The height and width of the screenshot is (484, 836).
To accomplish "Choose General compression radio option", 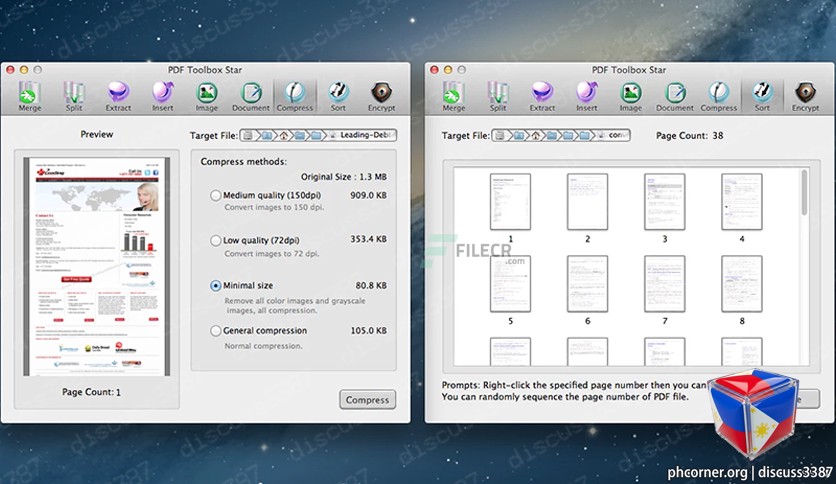I will coord(215,331).
